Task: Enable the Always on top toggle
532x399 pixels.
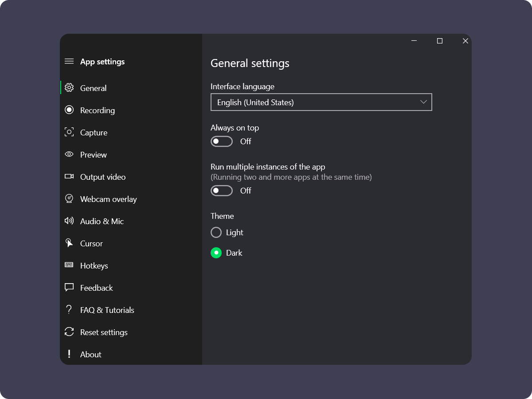Action: coord(222,141)
